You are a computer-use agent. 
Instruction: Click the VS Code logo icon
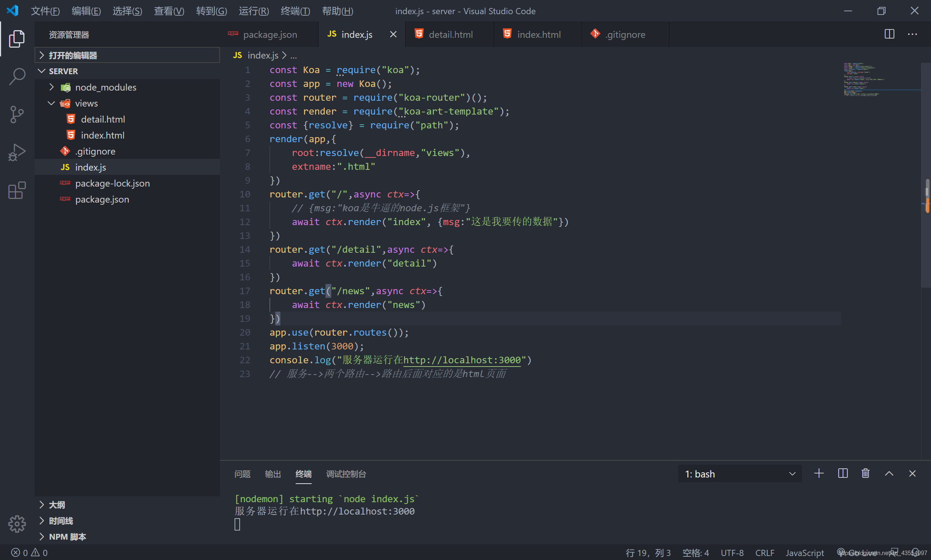tap(12, 11)
